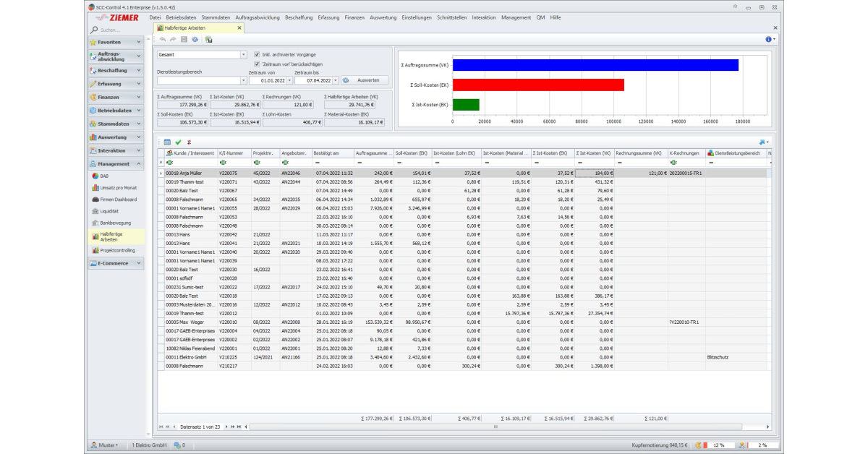Screen dimensions: 868x454
Task: Select row with K/I-Nummer V220010
Action: tap(464, 322)
